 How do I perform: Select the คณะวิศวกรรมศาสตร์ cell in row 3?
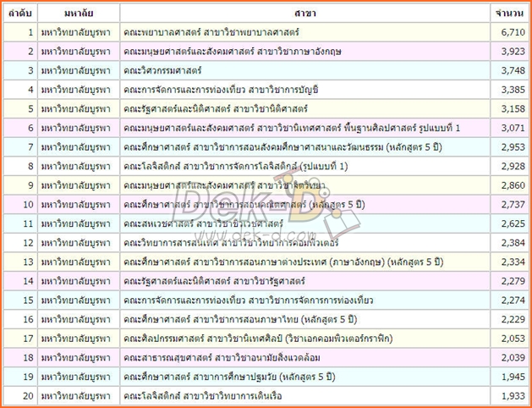tap(177, 70)
